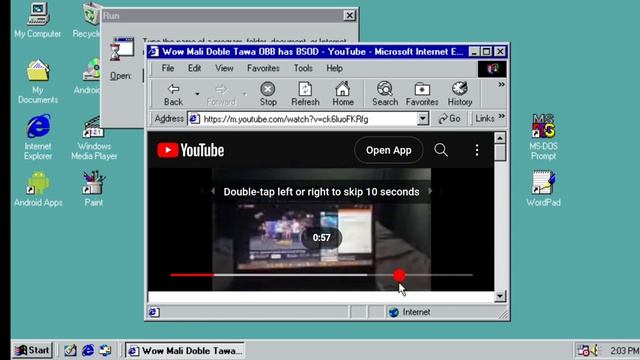Click the scroll up arrow in browser
Viewport: 640px width, 360px height.
point(500,138)
